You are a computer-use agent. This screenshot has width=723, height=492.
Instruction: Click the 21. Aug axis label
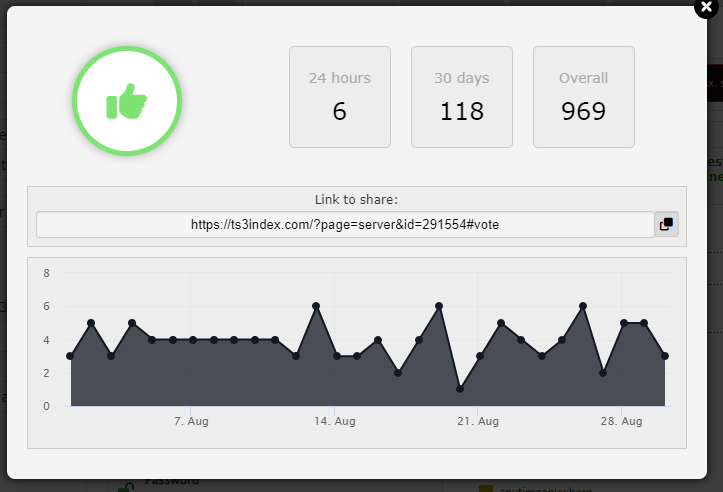tap(478, 422)
